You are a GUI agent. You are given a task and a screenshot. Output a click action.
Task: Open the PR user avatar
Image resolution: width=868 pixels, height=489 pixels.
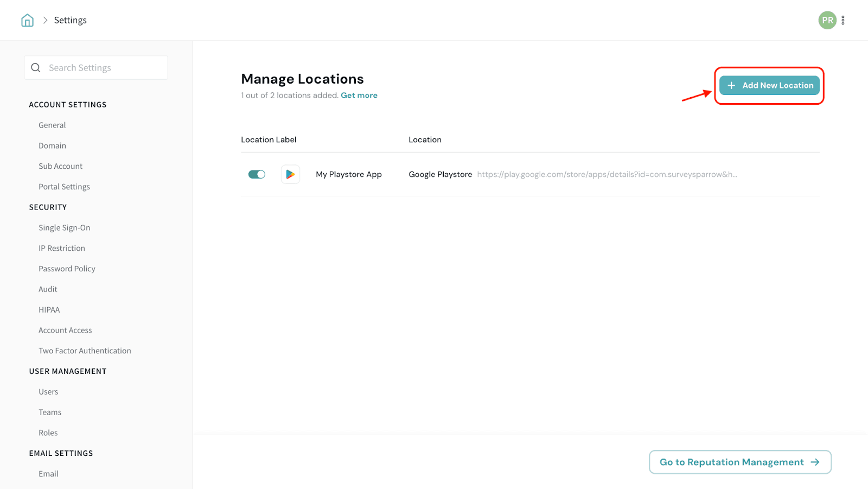827,21
